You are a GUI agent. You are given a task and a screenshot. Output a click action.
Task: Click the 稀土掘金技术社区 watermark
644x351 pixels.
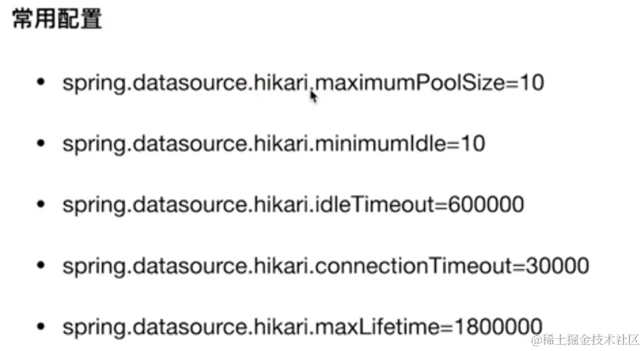tap(586, 338)
